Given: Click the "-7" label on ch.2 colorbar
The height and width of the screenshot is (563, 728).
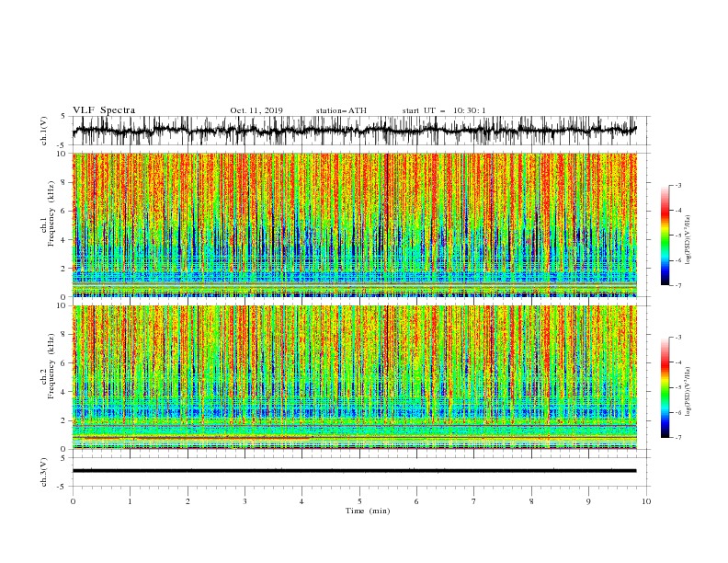Looking at the screenshot, I should click(677, 438).
